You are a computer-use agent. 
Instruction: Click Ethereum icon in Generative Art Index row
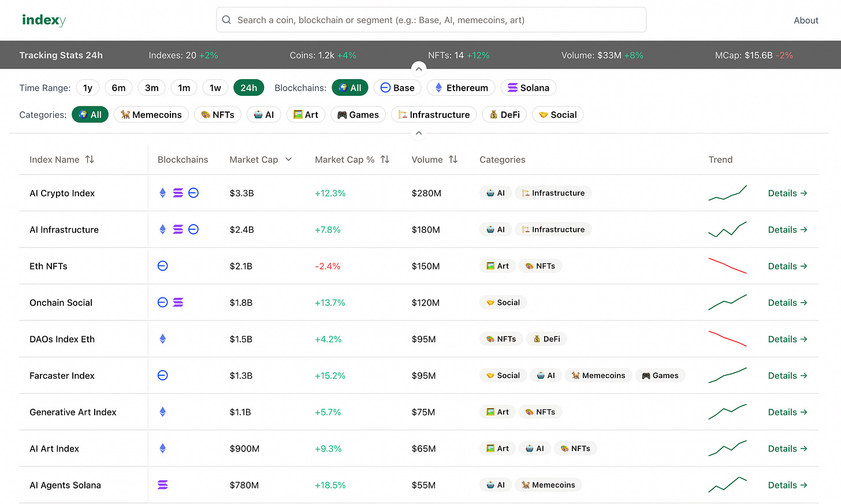coord(163,412)
